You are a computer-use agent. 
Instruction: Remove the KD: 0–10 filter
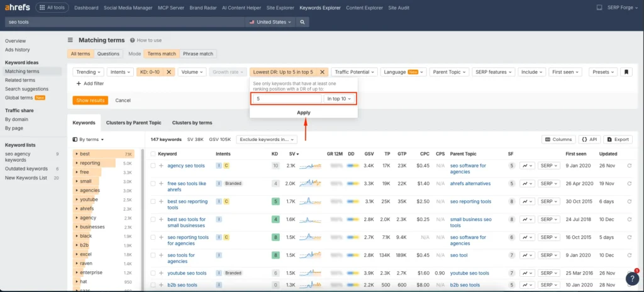coord(169,72)
